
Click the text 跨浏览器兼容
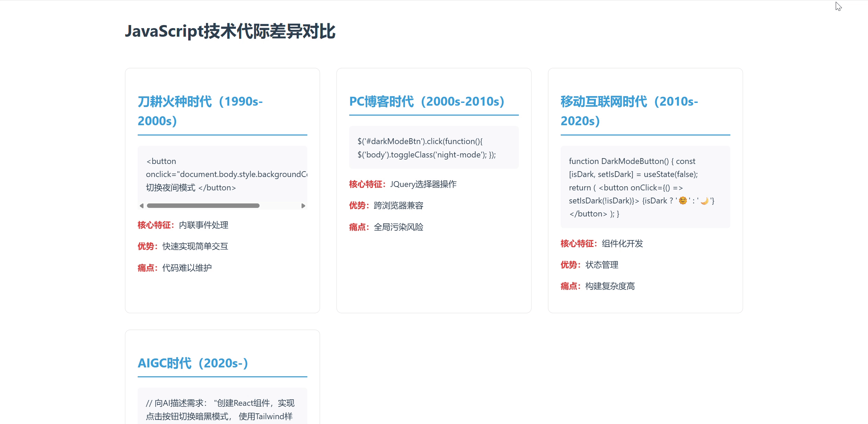point(398,205)
